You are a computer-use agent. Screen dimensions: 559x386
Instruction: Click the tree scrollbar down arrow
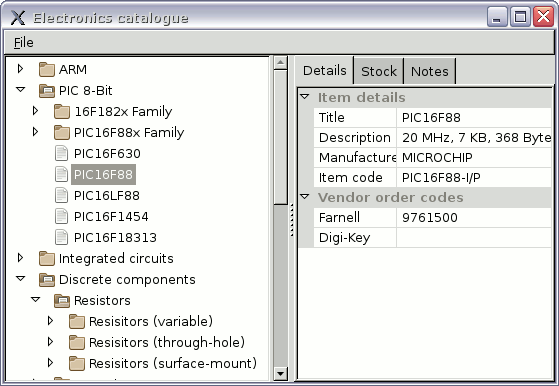[x=281, y=374]
